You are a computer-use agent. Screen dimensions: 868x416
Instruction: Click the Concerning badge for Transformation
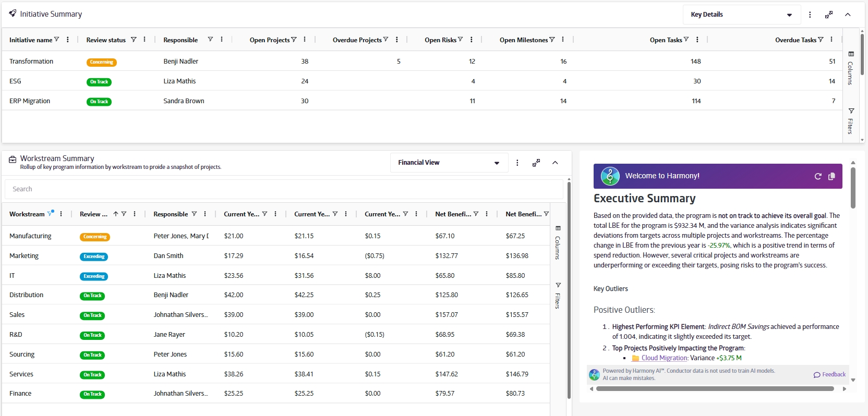click(101, 62)
